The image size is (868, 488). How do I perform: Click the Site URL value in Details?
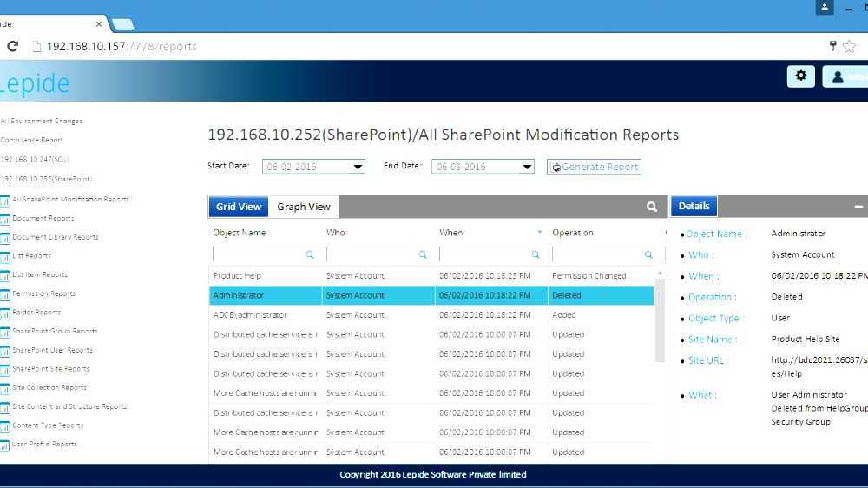819,366
